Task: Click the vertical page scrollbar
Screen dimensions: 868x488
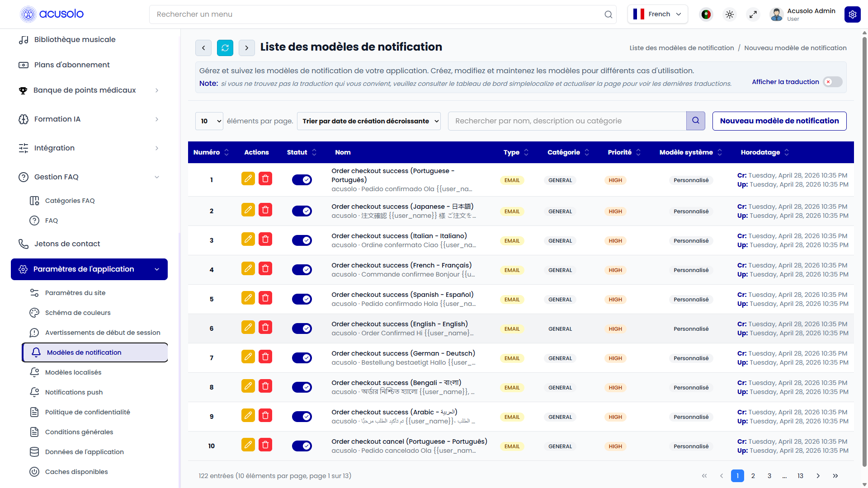Action: [x=864, y=253]
